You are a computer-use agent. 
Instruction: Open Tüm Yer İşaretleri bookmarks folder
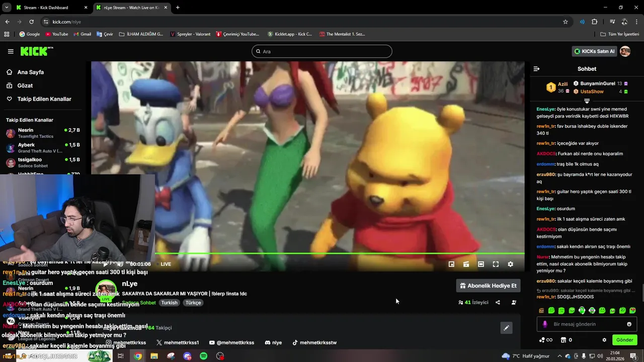pyautogui.click(x=620, y=34)
